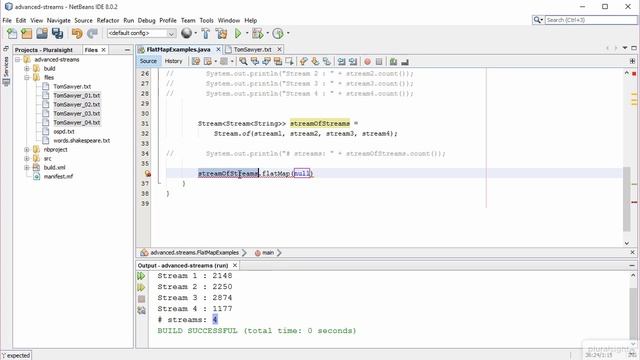Screen dimensions: 640x360
Task: Click the Last Edit icon in editor toolbar
Action: (196, 61)
